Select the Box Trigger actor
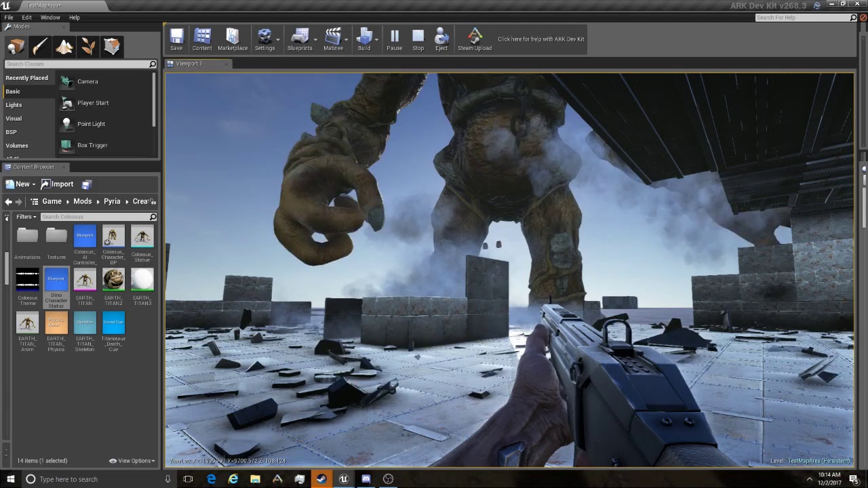This screenshot has width=868, height=488. click(x=106, y=145)
